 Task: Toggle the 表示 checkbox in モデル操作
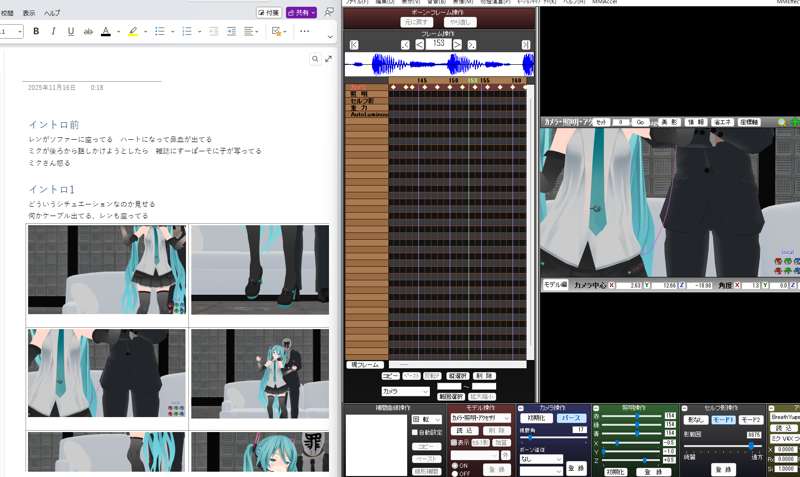pos(454,442)
